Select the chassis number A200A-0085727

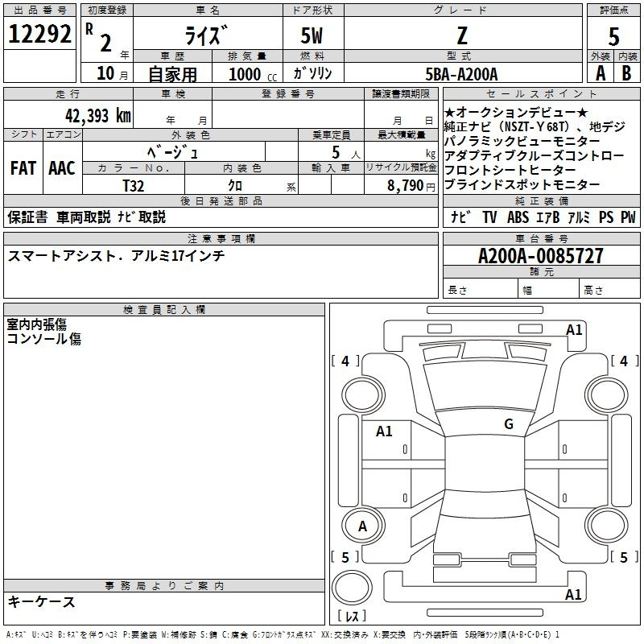541,256
